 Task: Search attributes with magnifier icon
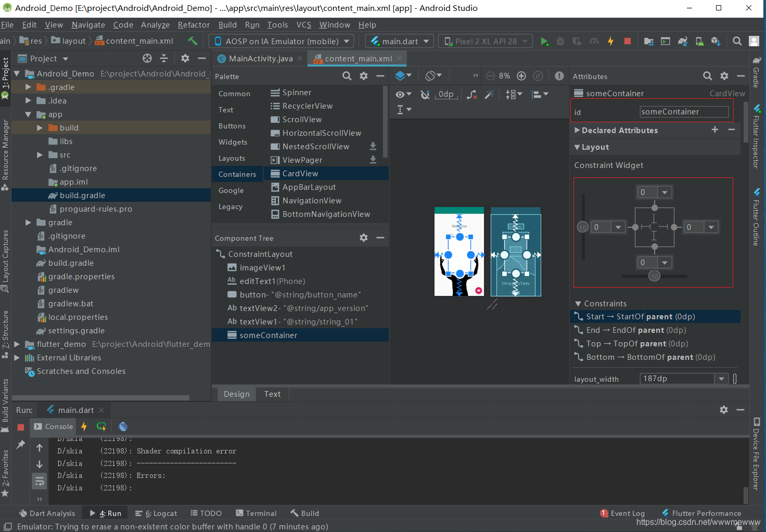tap(708, 76)
